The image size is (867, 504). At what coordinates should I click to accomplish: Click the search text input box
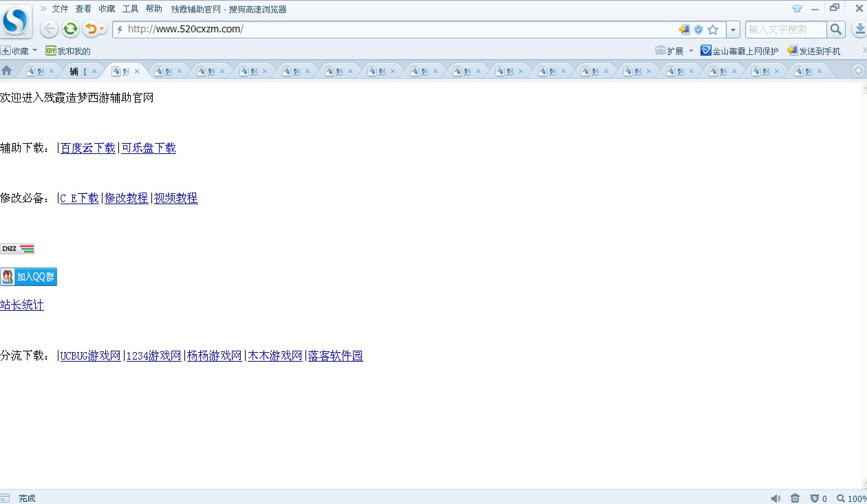click(x=786, y=30)
